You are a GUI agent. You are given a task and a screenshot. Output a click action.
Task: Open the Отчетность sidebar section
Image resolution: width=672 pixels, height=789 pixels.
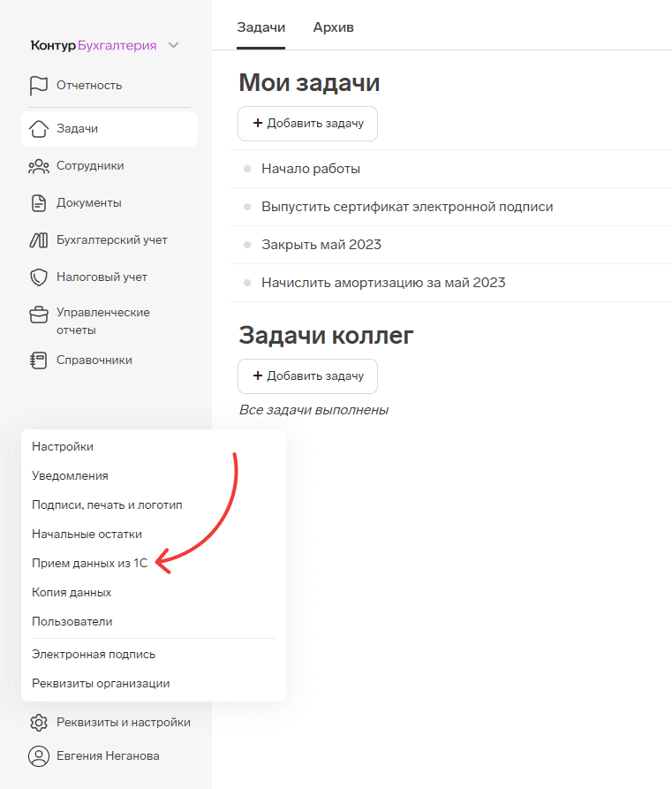[89, 86]
